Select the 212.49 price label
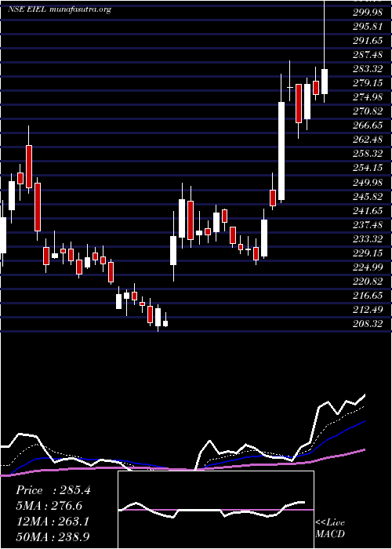Viewport: 392px width, 549px height. point(367,310)
